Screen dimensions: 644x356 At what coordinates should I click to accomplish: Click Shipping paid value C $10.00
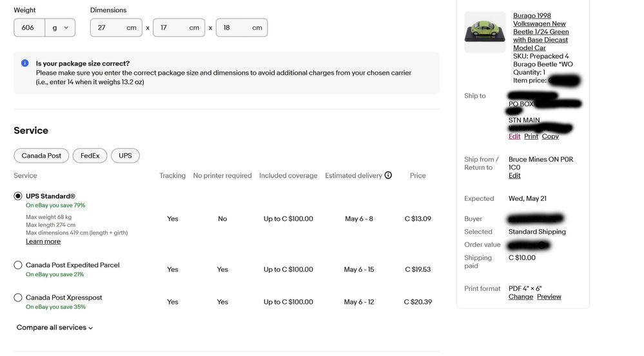pos(522,258)
